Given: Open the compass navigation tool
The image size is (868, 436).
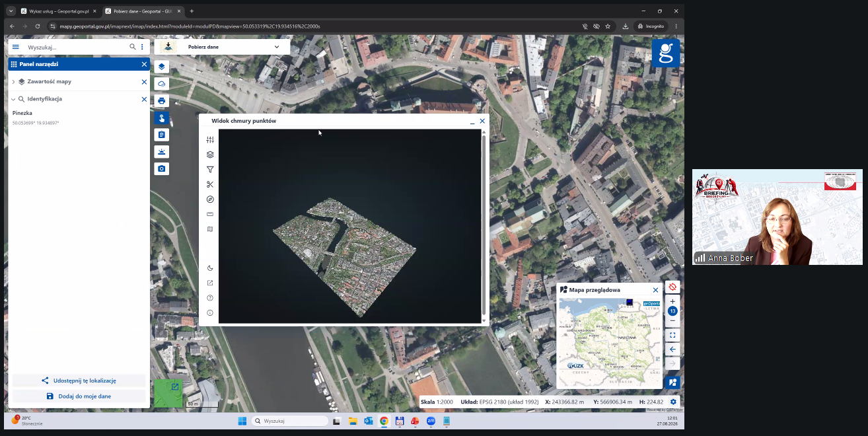Looking at the screenshot, I should [x=210, y=200].
